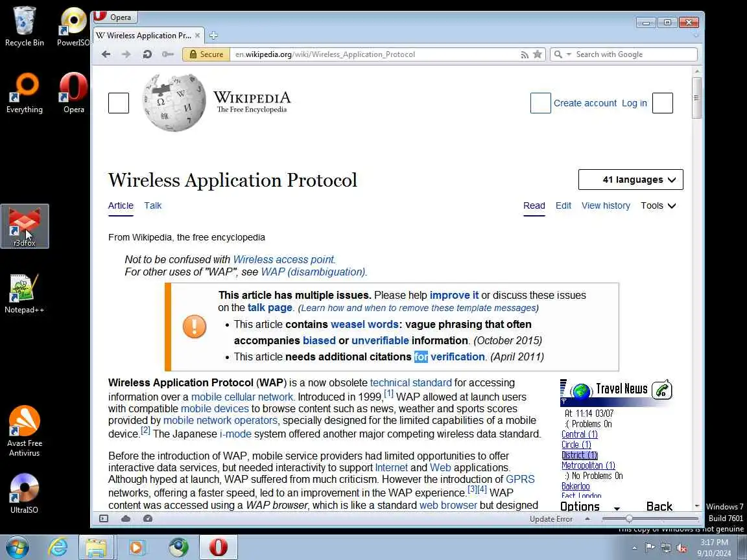Viewport: 747px width, 560px height.
Task: Open the verification link
Action: pos(457,356)
